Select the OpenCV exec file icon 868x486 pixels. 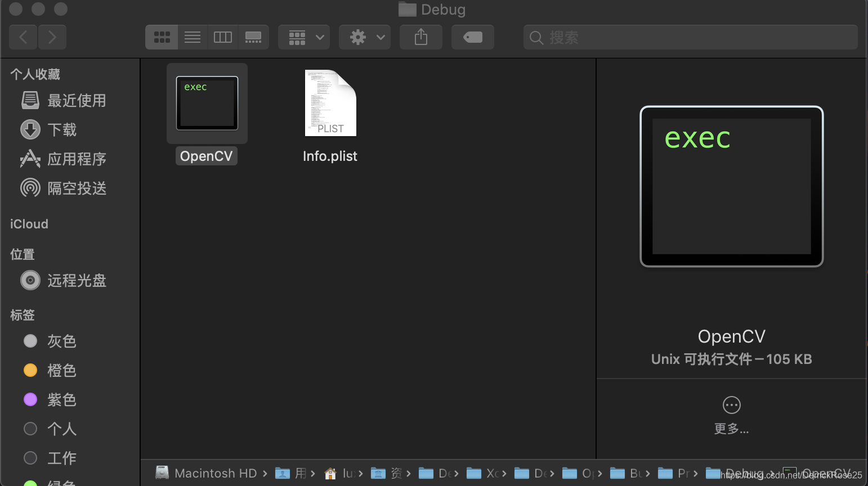207,103
